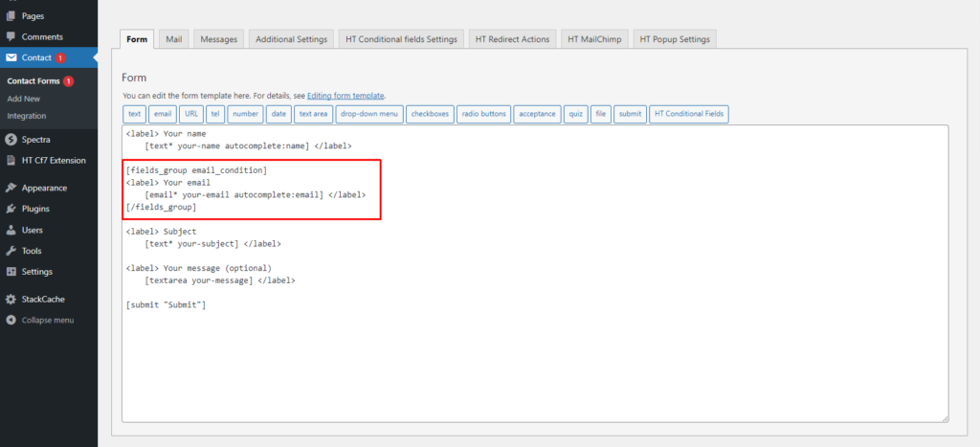Insert a radio buttons form tag
The width and height of the screenshot is (980, 447).
click(483, 114)
